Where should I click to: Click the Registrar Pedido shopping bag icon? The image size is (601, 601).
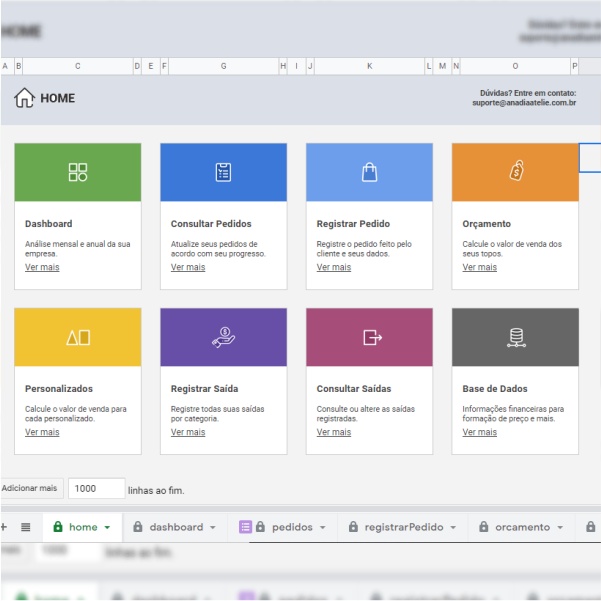coord(369,172)
